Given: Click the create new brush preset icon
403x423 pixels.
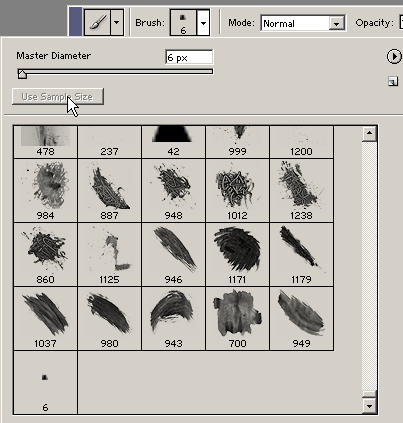Looking at the screenshot, I should 393,82.
